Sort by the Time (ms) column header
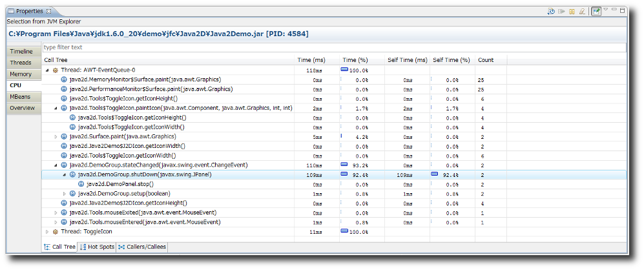The height and width of the screenshot is (270, 644). (x=317, y=60)
